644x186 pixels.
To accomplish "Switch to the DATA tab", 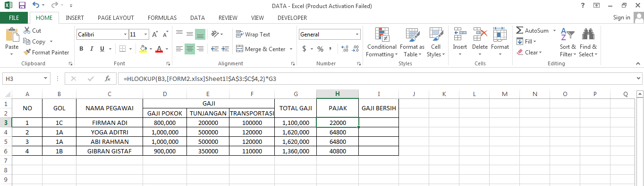I will 197,18.
